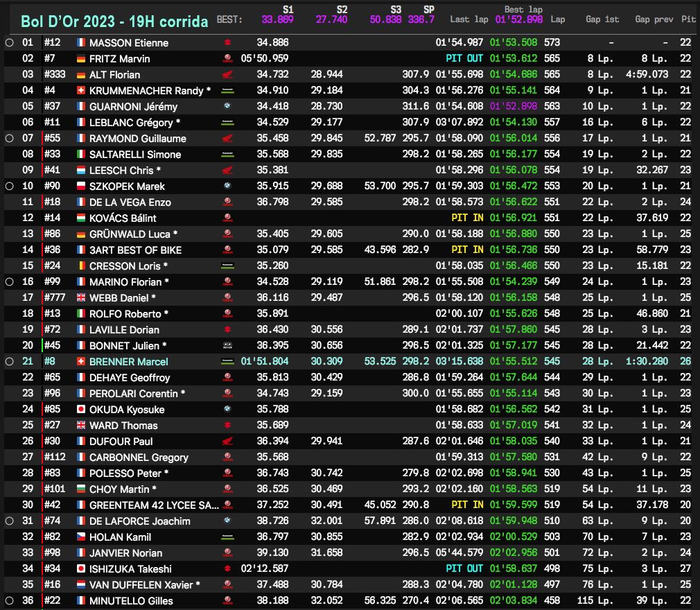Screen dimensions: 700x610
Task: Click bike number #333
Action: (x=55, y=74)
